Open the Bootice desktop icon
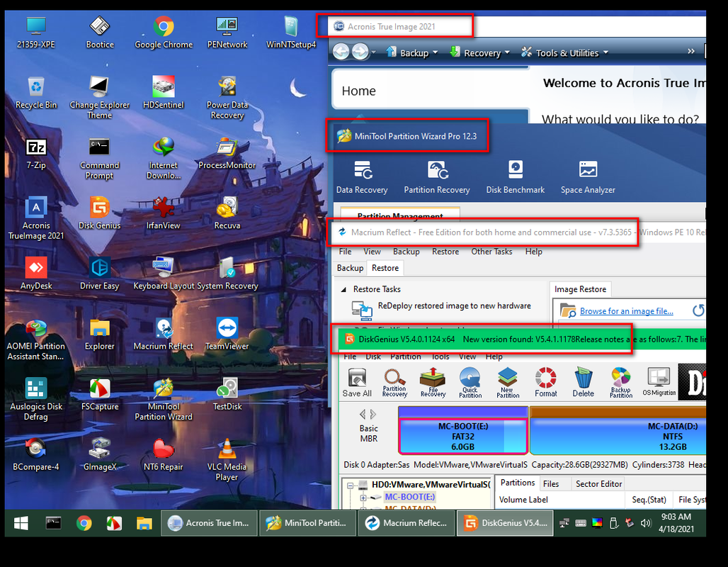Image resolution: width=728 pixels, height=567 pixels. click(x=99, y=32)
